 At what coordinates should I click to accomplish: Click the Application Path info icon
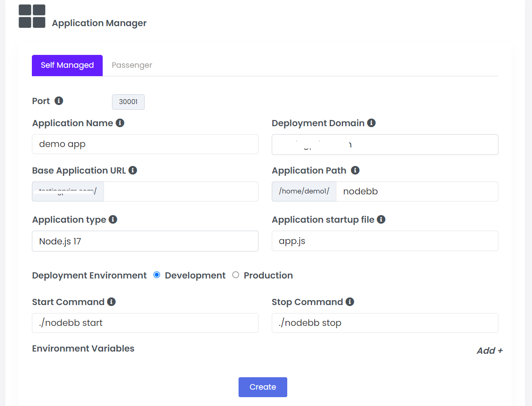point(355,170)
